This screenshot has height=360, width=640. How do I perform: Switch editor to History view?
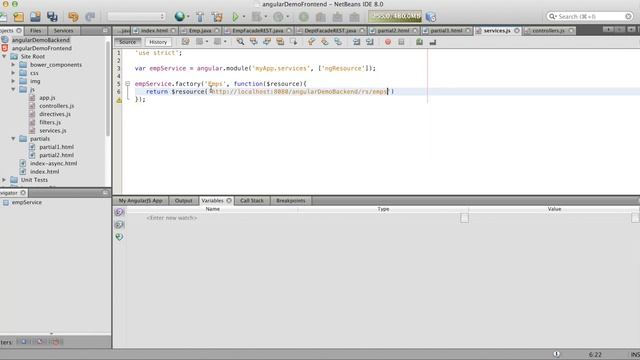click(158, 42)
